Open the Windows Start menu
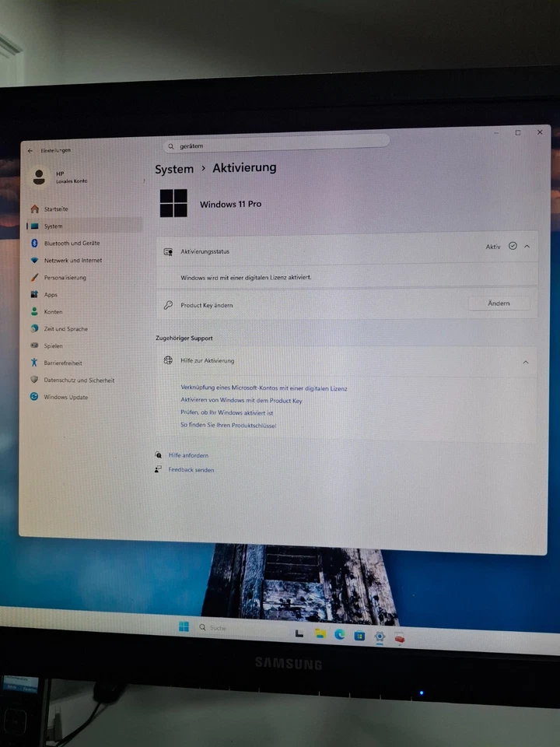 184,626
